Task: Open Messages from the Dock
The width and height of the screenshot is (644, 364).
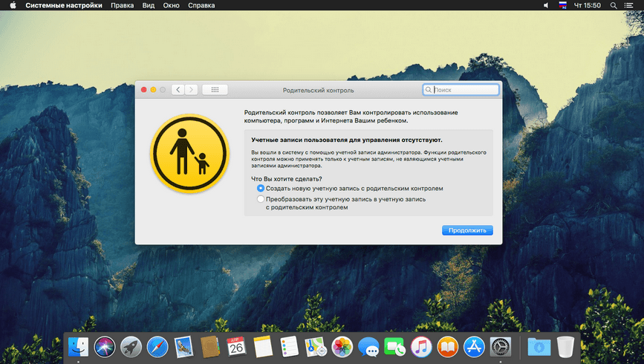Action: (x=368, y=347)
